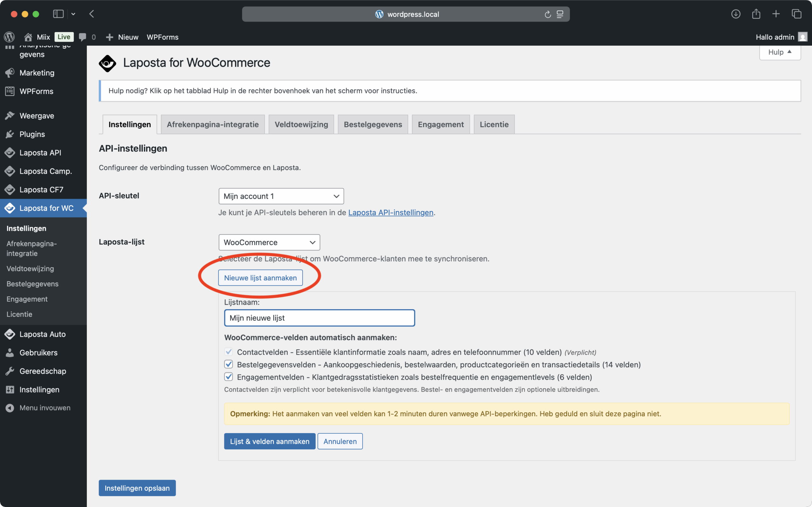The width and height of the screenshot is (812, 507).
Task: Switch to the Licentie tab
Action: click(x=494, y=124)
